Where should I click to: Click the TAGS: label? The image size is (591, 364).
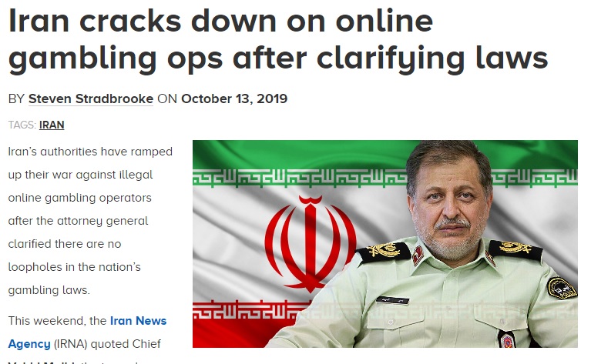(x=22, y=125)
